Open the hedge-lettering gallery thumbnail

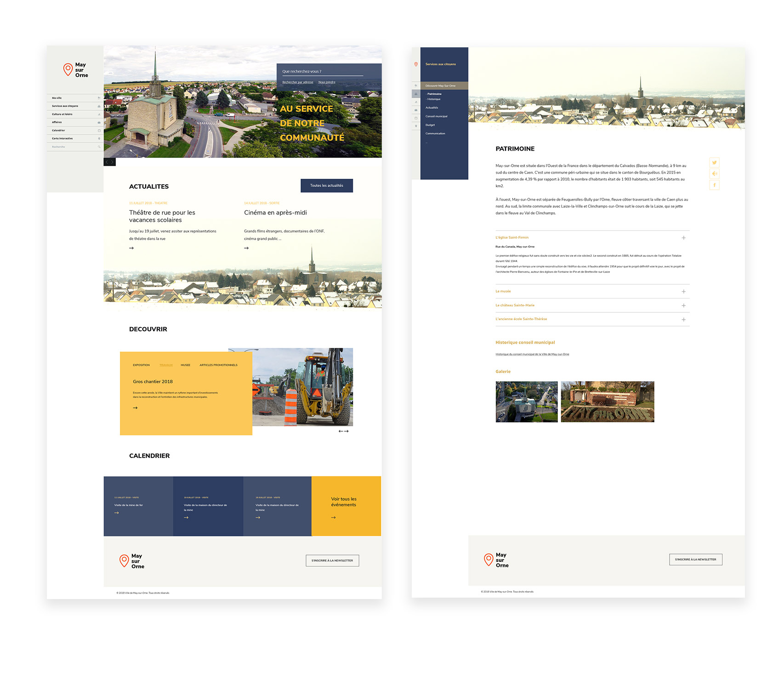click(x=607, y=402)
